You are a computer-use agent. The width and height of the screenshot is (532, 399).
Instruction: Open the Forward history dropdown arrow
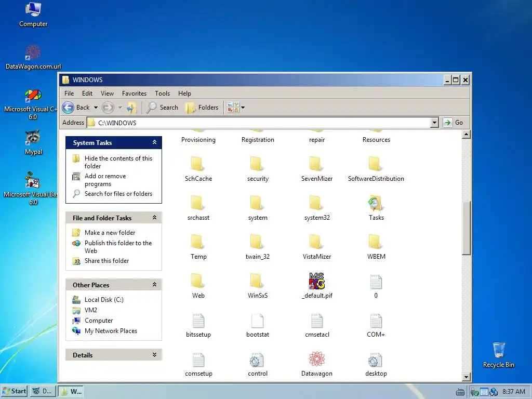click(120, 108)
